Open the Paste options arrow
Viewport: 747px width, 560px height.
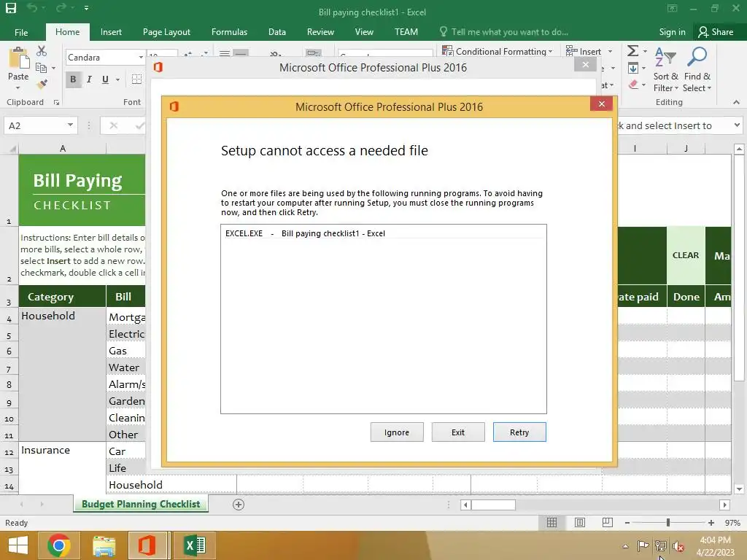(x=18, y=88)
